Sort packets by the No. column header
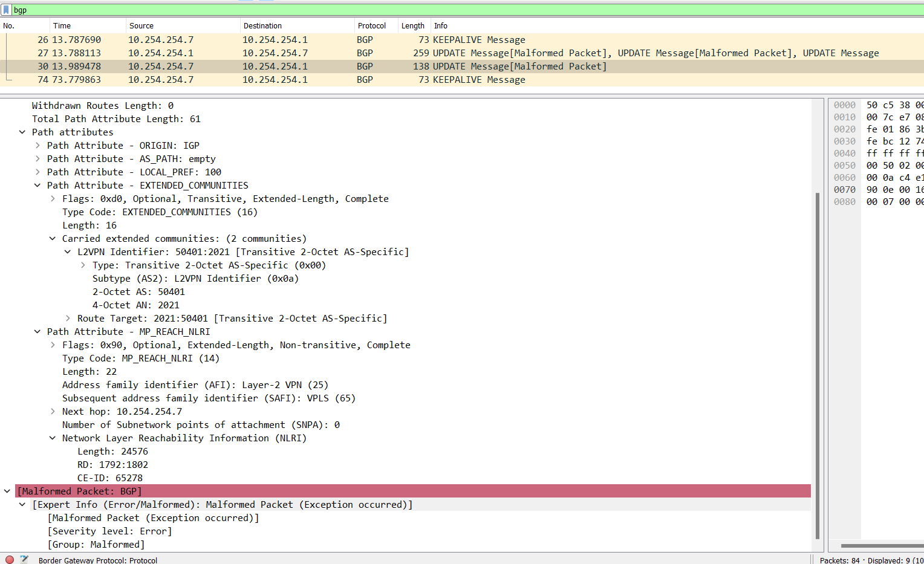924x564 pixels. pyautogui.click(x=25, y=26)
